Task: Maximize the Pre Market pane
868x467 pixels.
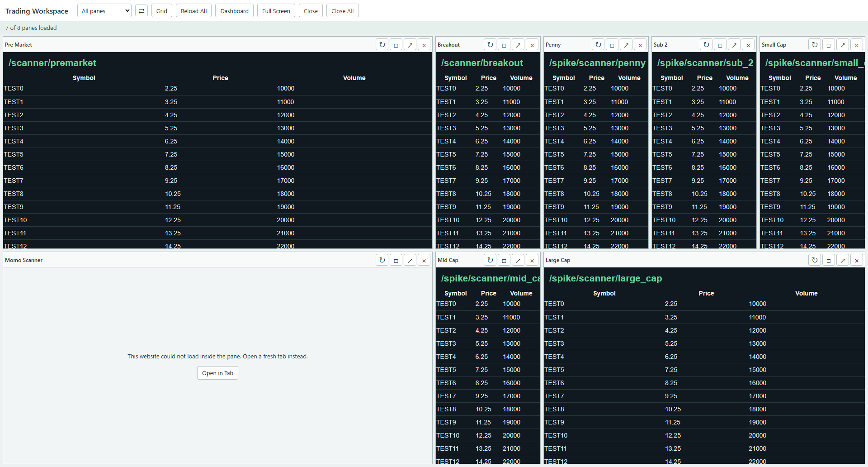Action: 396,45
